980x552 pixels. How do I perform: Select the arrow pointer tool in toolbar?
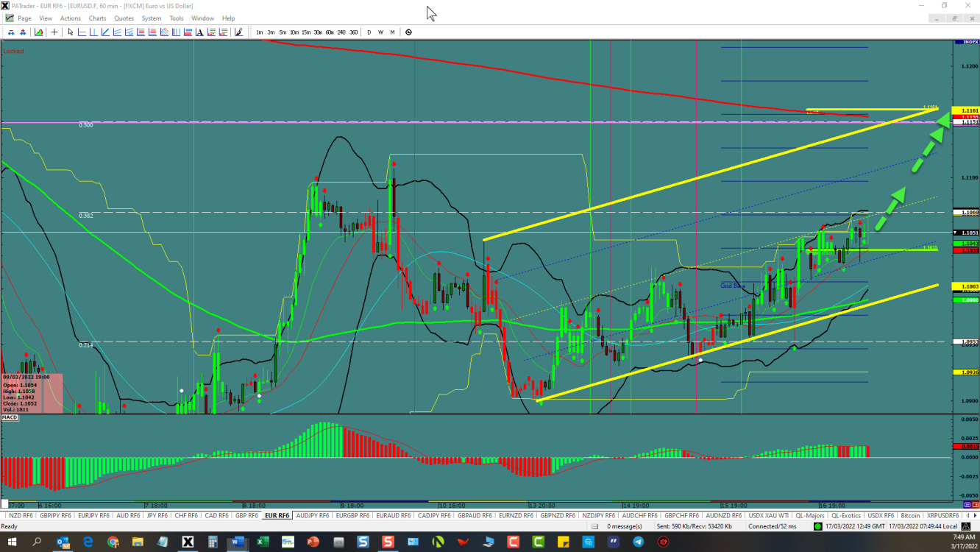tap(71, 32)
